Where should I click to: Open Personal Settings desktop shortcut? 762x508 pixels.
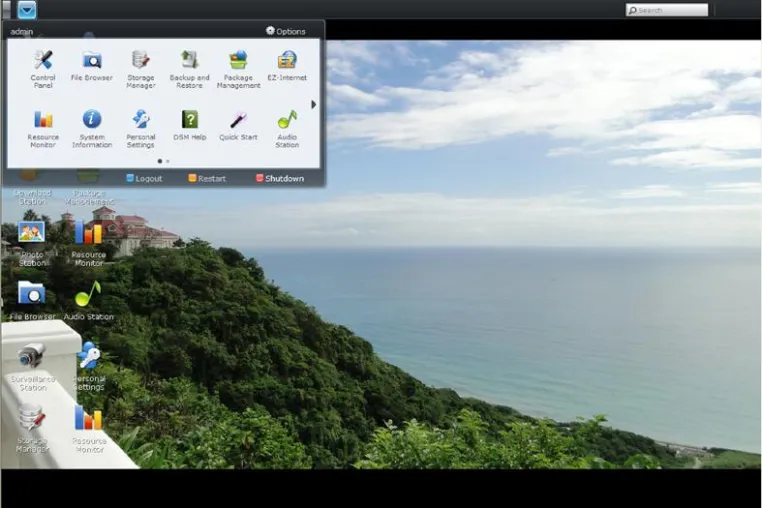coord(89,367)
